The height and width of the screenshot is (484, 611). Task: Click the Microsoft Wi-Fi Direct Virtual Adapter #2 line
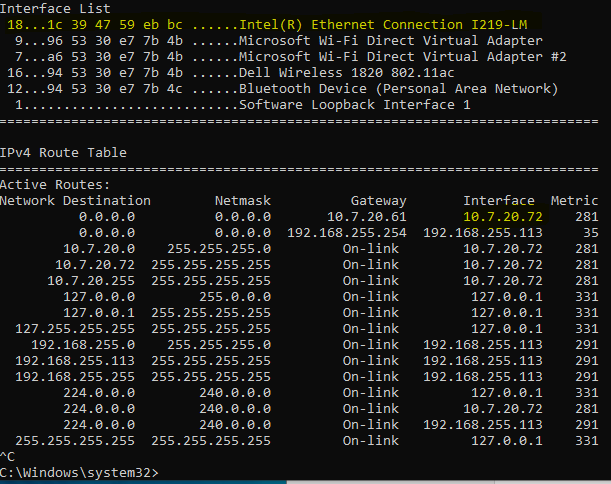[290, 57]
